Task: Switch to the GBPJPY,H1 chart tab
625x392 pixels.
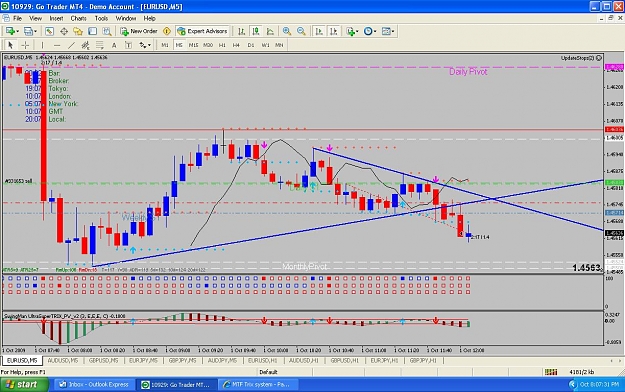Action: 423,360
